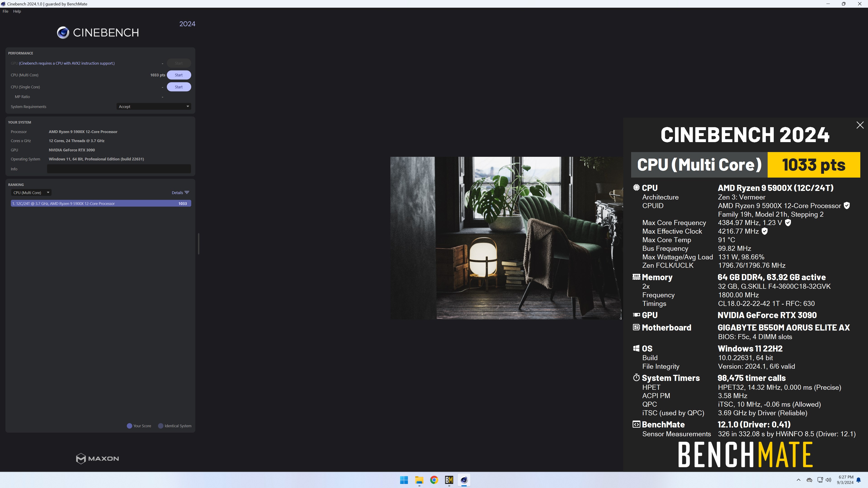Open File Explorer from taskbar

pos(419,480)
